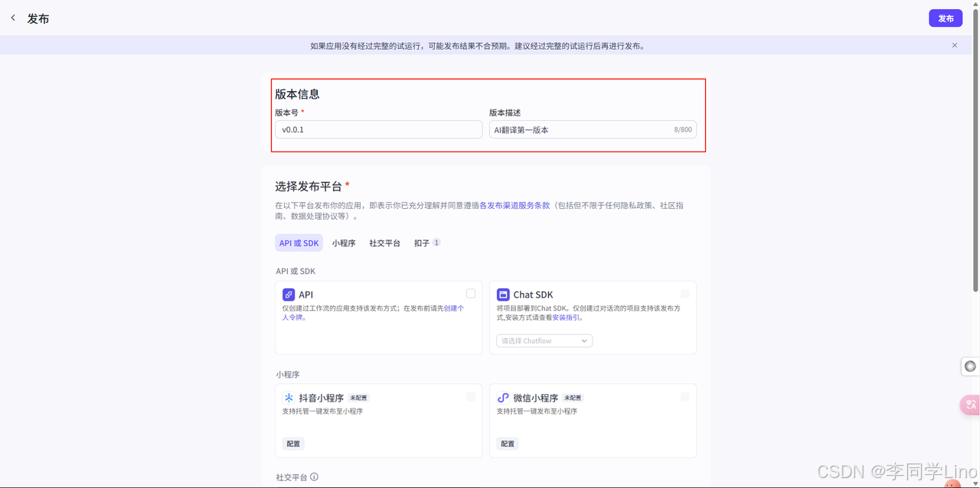Switch to the 社交平台 tab
The width and height of the screenshot is (980, 488).
384,242
